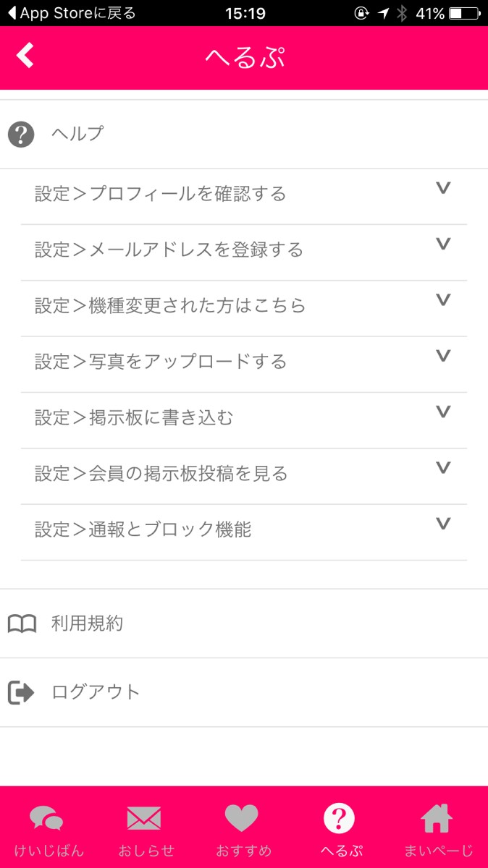Tap the open book terms icon
This screenshot has width=488, height=868.
tap(22, 624)
